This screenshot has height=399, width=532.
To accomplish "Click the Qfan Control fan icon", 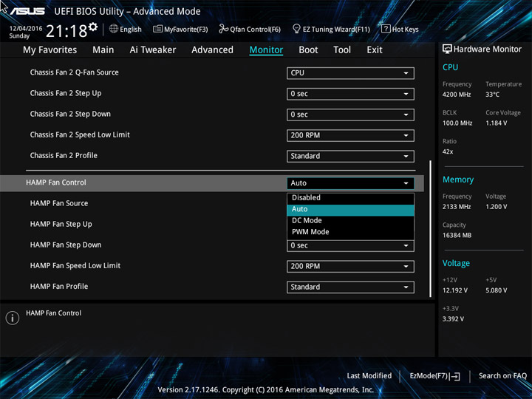I will pos(223,29).
